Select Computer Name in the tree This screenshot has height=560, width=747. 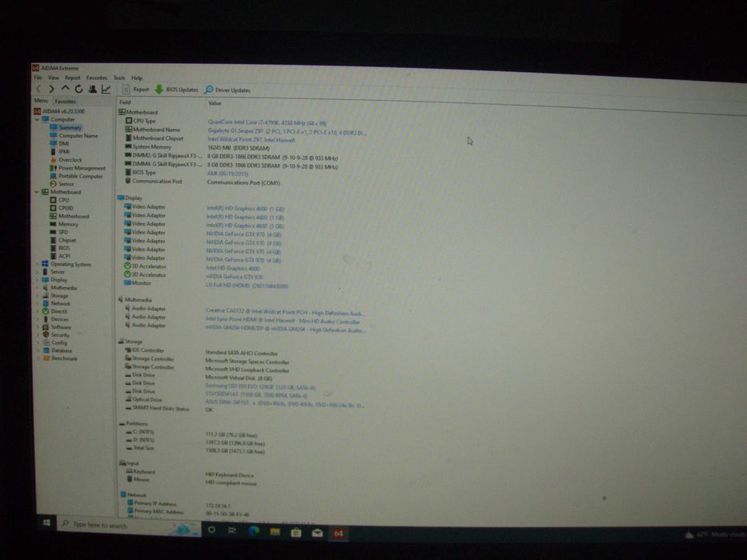tap(78, 136)
